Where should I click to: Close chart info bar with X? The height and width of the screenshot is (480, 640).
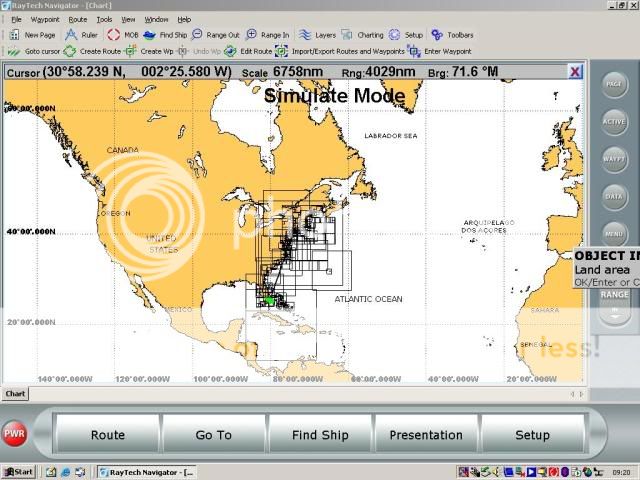click(575, 72)
